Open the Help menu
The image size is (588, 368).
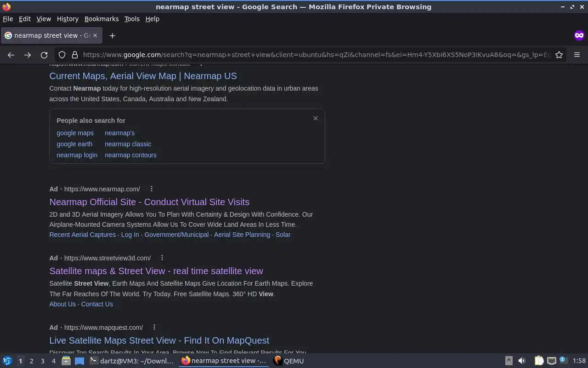(152, 19)
